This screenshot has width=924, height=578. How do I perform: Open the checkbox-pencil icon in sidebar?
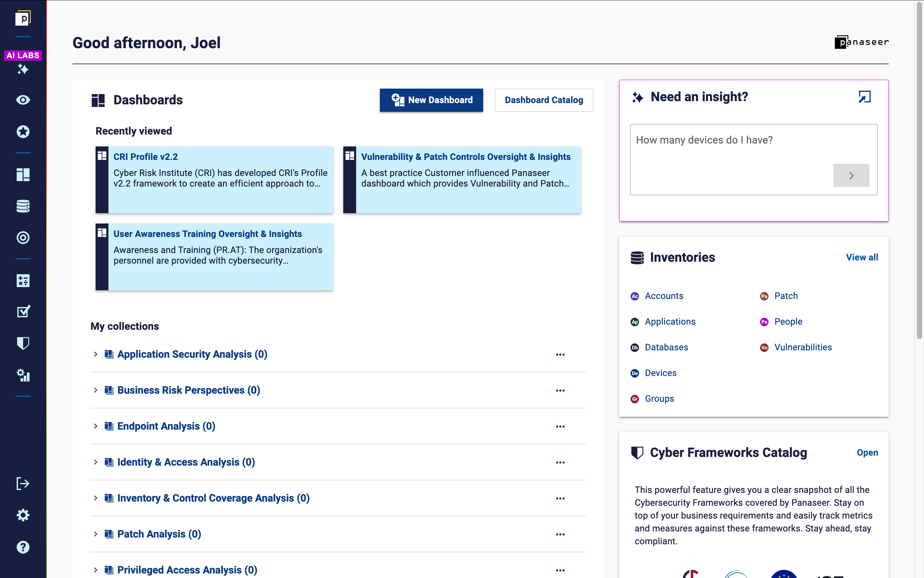pos(23,311)
